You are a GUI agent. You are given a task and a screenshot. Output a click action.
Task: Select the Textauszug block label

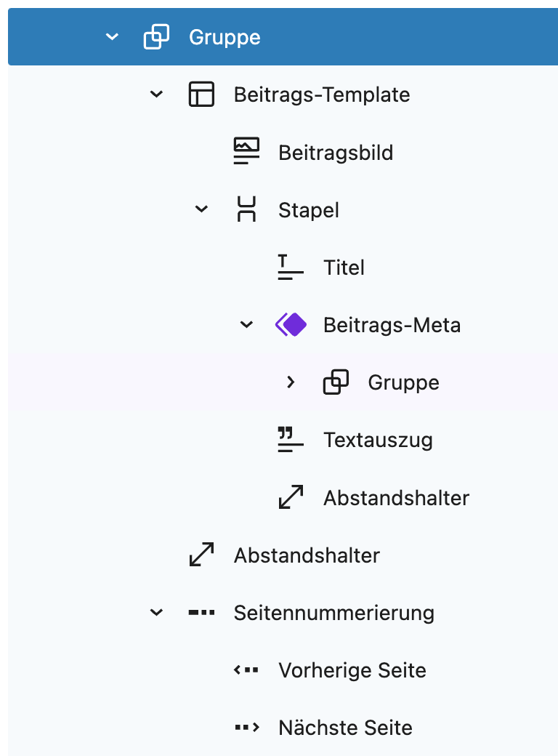pyautogui.click(x=378, y=441)
